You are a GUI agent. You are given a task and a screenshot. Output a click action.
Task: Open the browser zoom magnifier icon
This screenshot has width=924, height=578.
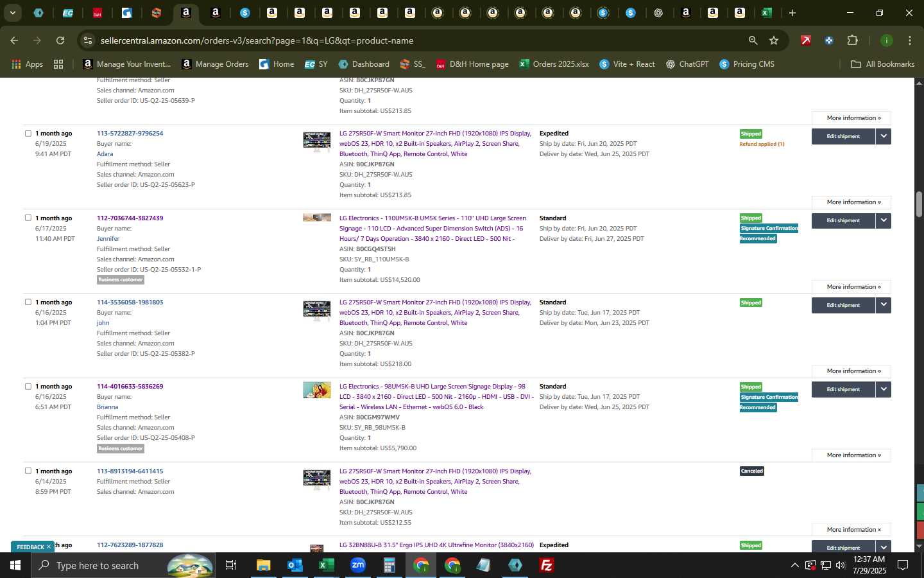[x=753, y=40]
